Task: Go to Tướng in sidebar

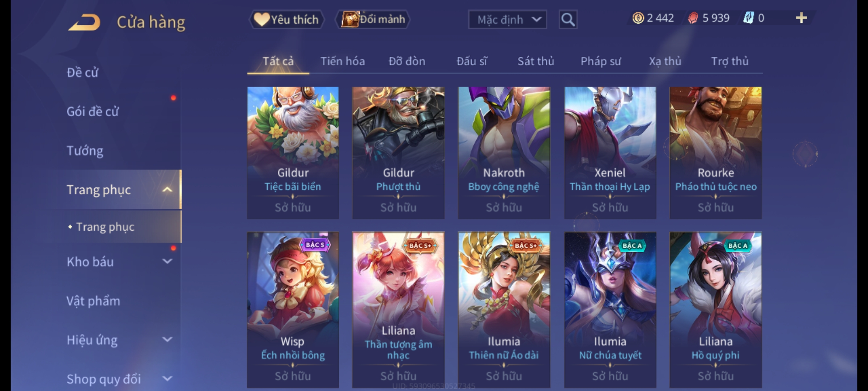Action: [85, 151]
